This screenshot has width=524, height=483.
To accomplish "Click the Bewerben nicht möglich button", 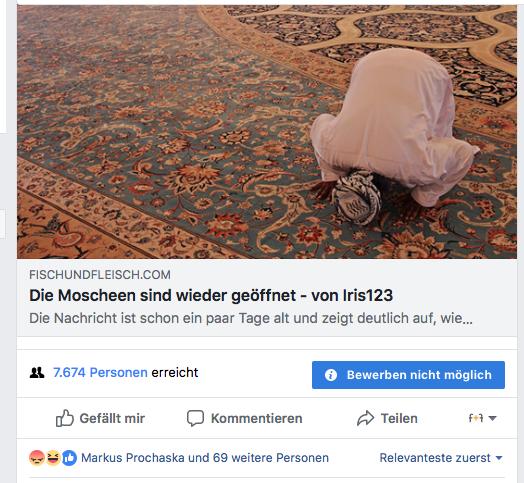I will [x=408, y=375].
